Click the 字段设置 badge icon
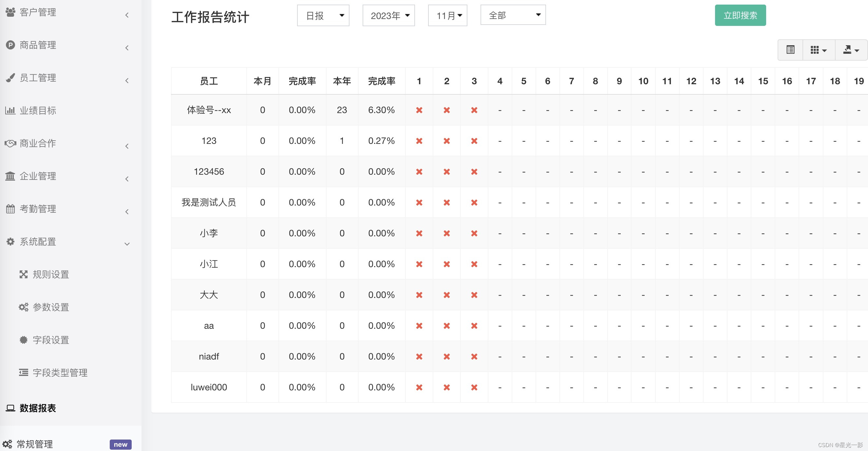 pyautogui.click(x=23, y=340)
